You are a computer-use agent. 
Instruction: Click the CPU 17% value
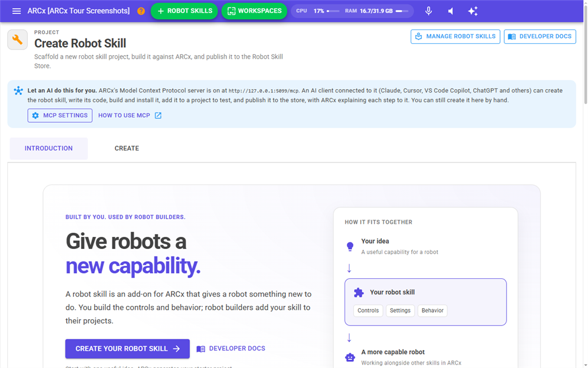click(319, 11)
